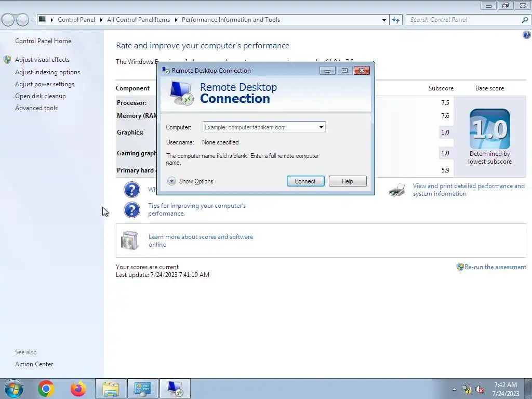Click the software box icon near Learn more
The height and width of the screenshot is (399, 532).
coord(129,240)
